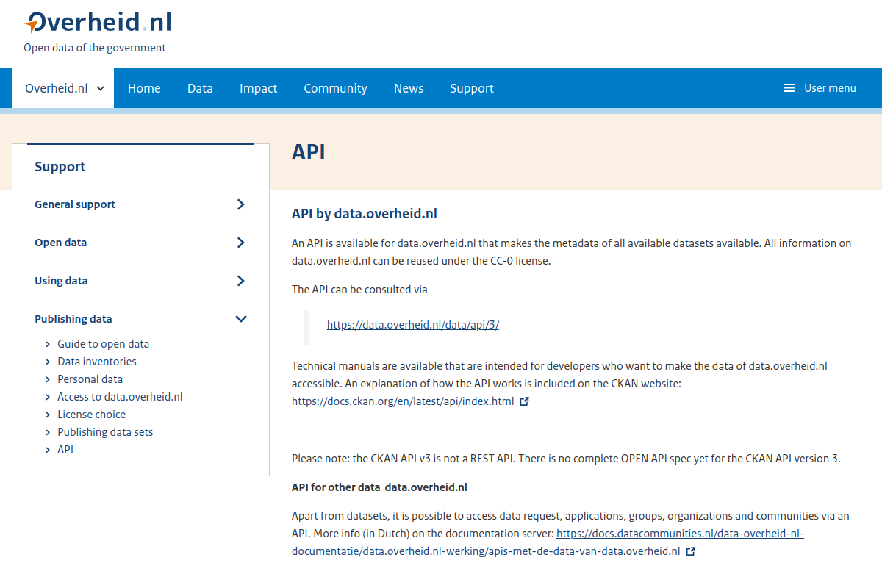Click the 'Open data of the government' tagline
The image size is (882, 588).
[x=95, y=48]
